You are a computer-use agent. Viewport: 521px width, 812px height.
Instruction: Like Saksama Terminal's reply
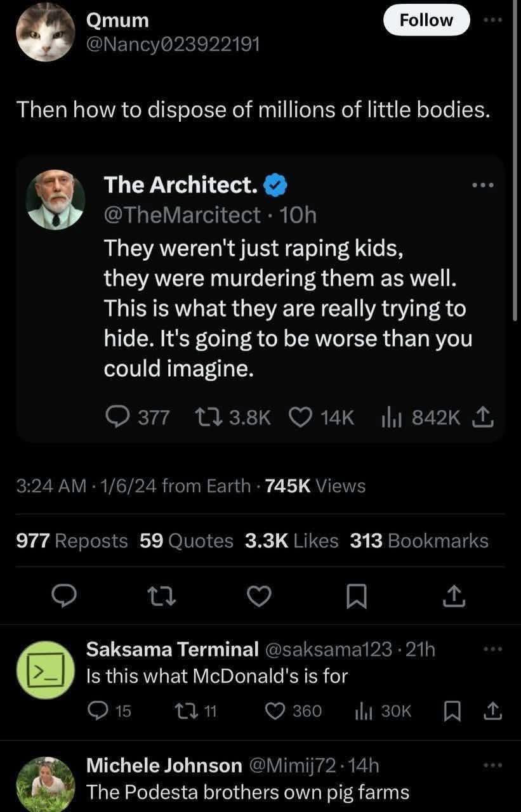point(275,711)
